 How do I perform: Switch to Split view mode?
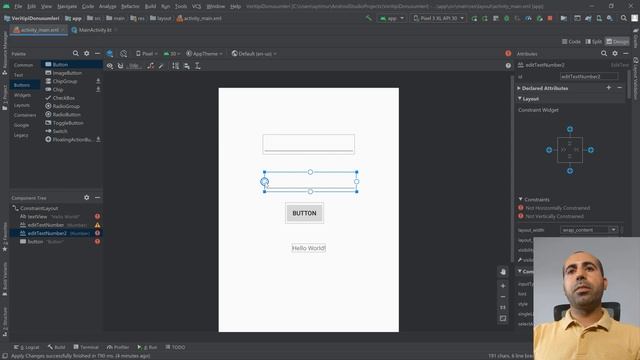(594, 42)
